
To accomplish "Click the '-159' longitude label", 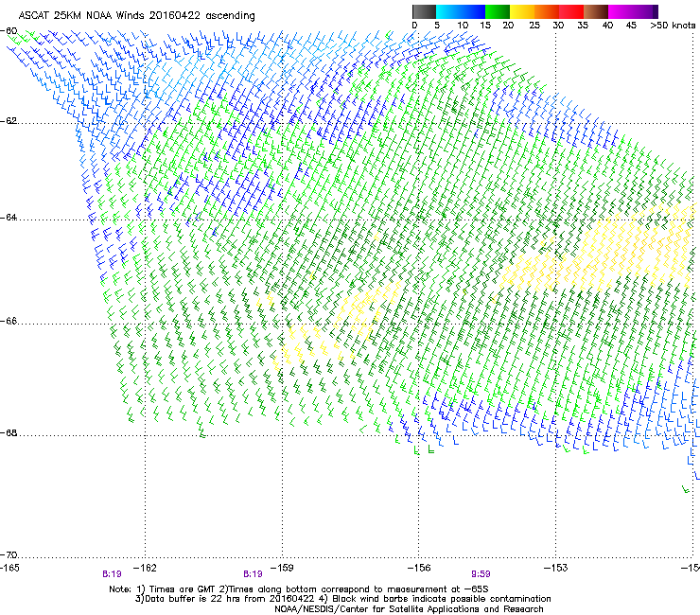I will pos(282,568).
